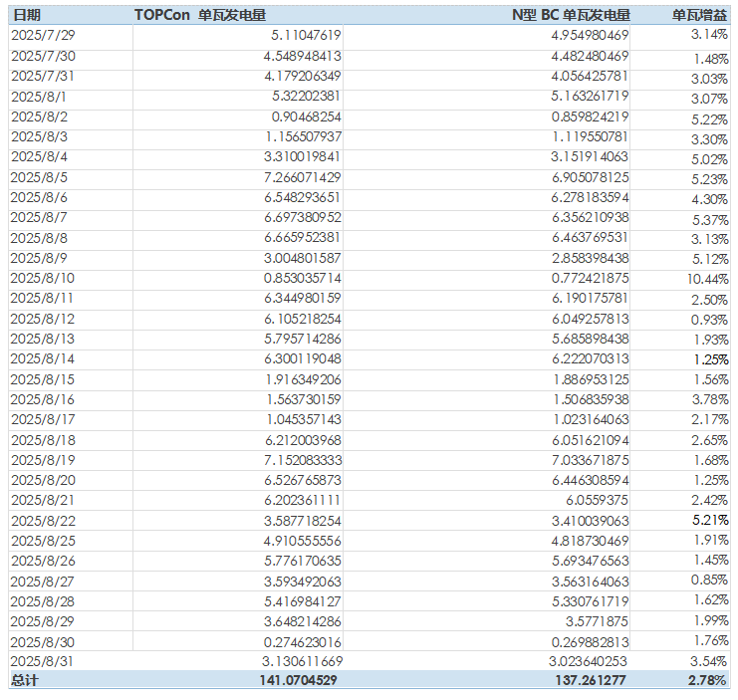Select the 单瓦增益 column header

(x=699, y=15)
